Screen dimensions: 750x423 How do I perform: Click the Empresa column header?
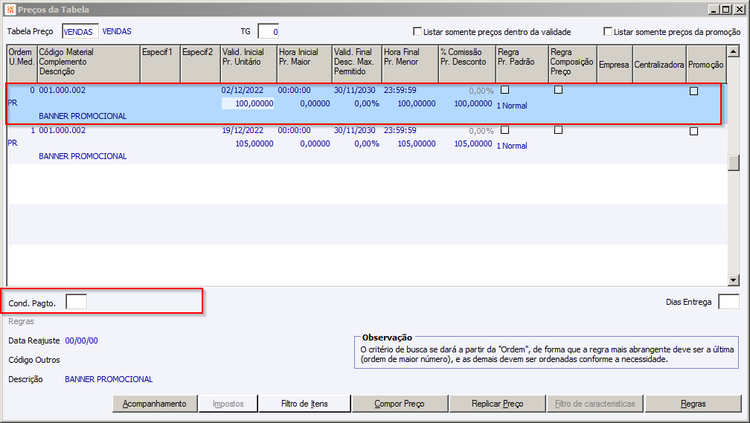[612, 64]
